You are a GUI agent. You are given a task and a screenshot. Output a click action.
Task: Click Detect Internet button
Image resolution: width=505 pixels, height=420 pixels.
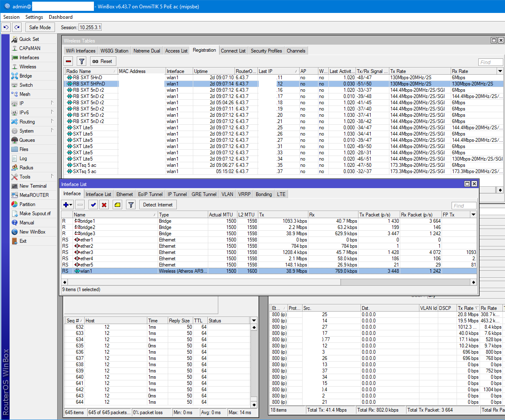[x=158, y=205]
